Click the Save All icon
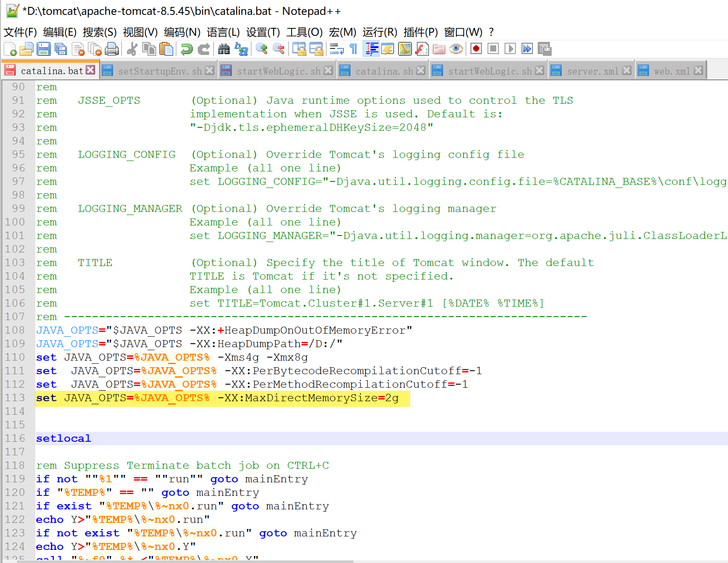The image size is (728, 563). pyautogui.click(x=61, y=49)
